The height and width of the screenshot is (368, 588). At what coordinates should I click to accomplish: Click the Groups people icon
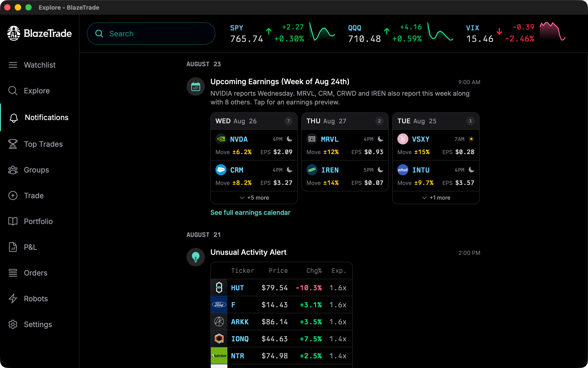coord(13,170)
